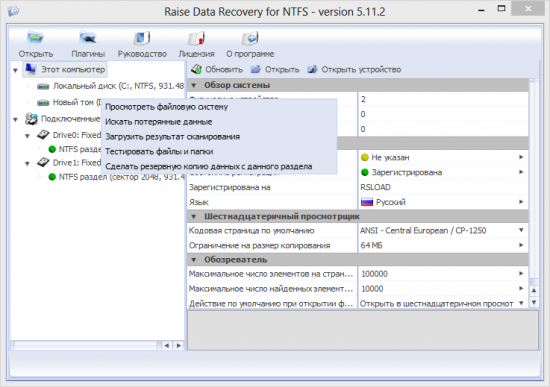Open the Лицензия license icon
The width and height of the screenshot is (550, 387).
[196, 38]
